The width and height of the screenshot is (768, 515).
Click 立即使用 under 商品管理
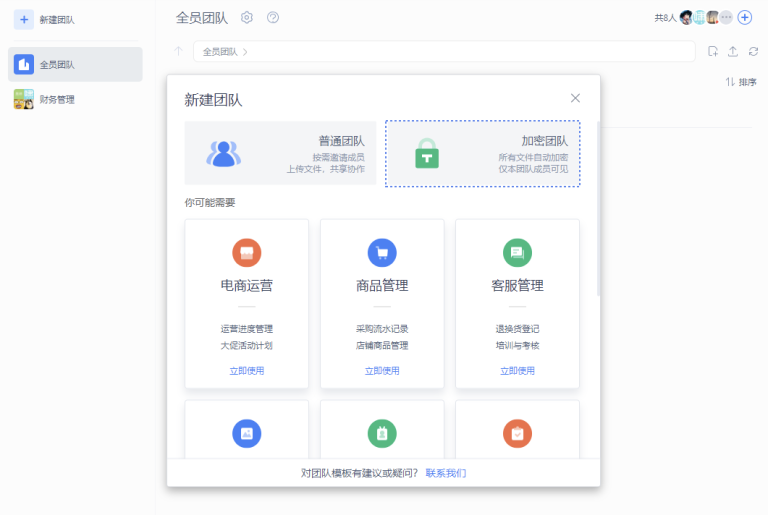click(x=382, y=371)
